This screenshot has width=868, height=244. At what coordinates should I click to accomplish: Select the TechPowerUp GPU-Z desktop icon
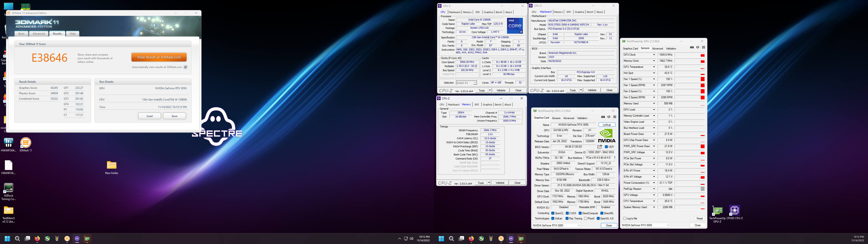(717, 214)
